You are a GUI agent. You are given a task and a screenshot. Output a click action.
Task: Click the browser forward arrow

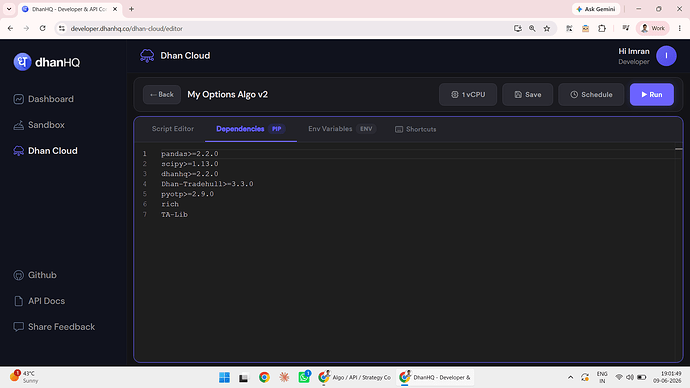[26, 28]
